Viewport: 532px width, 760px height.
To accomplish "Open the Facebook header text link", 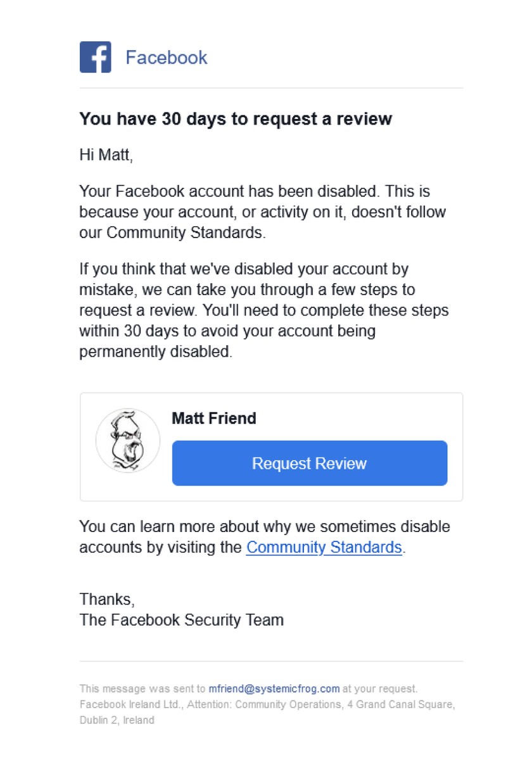I will (x=167, y=58).
